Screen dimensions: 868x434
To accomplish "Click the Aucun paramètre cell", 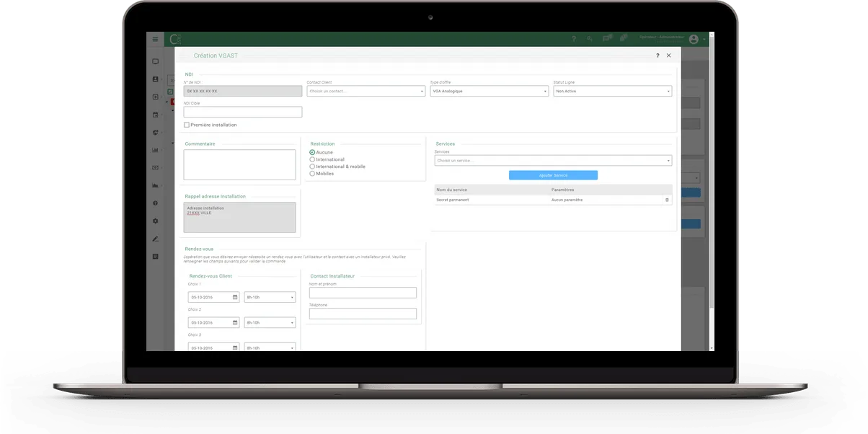I will 567,200.
